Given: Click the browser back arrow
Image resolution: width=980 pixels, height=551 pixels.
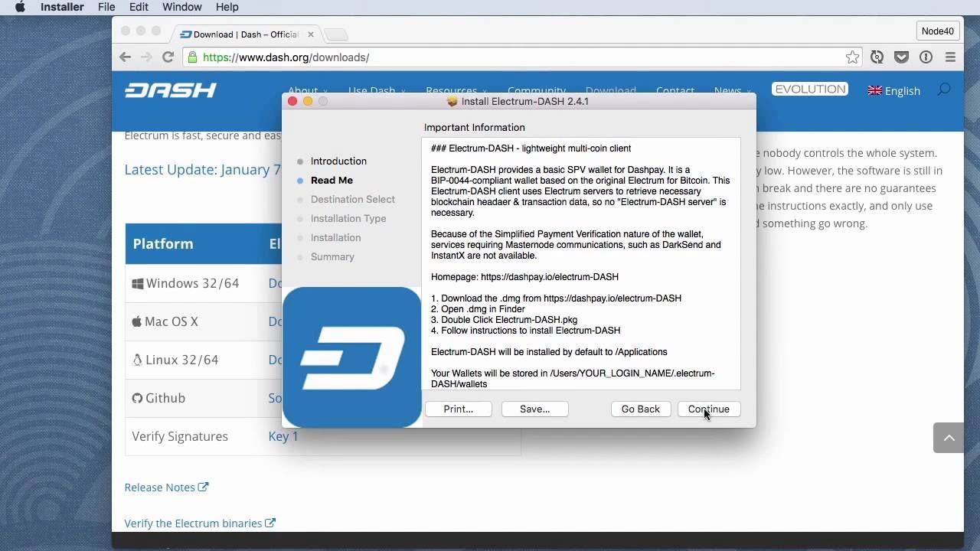Looking at the screenshot, I should point(126,57).
